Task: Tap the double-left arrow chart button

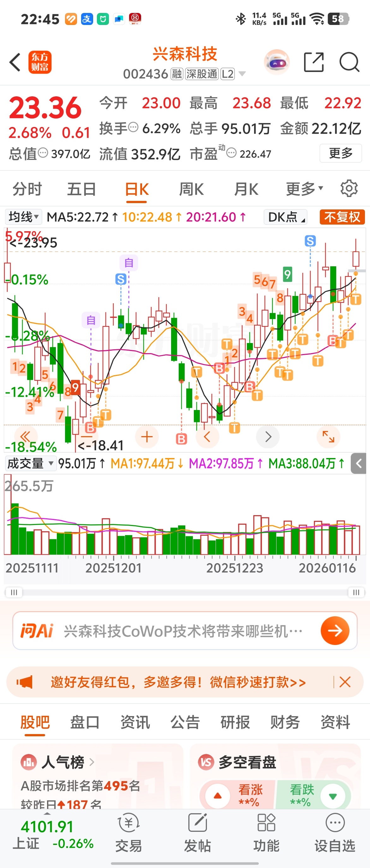Action: 26,436
